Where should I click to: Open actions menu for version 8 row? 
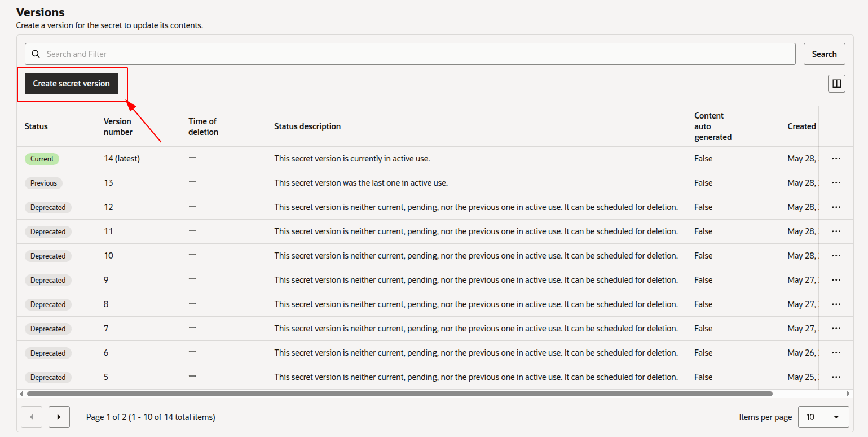(x=836, y=304)
